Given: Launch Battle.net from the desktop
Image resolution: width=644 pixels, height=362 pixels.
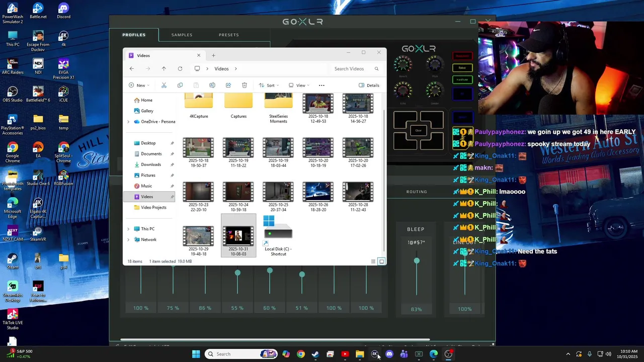Looking at the screenshot, I should 38,12.
